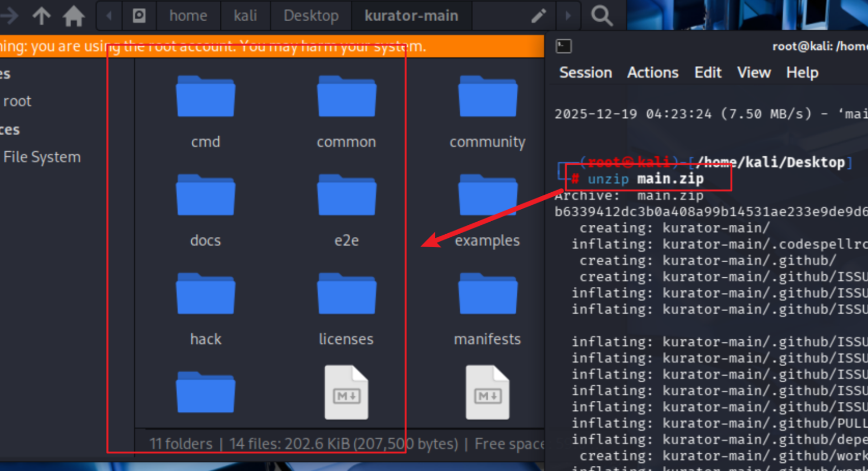Image resolution: width=868 pixels, height=471 pixels.
Task: Select the e2e folder
Action: pos(346,210)
